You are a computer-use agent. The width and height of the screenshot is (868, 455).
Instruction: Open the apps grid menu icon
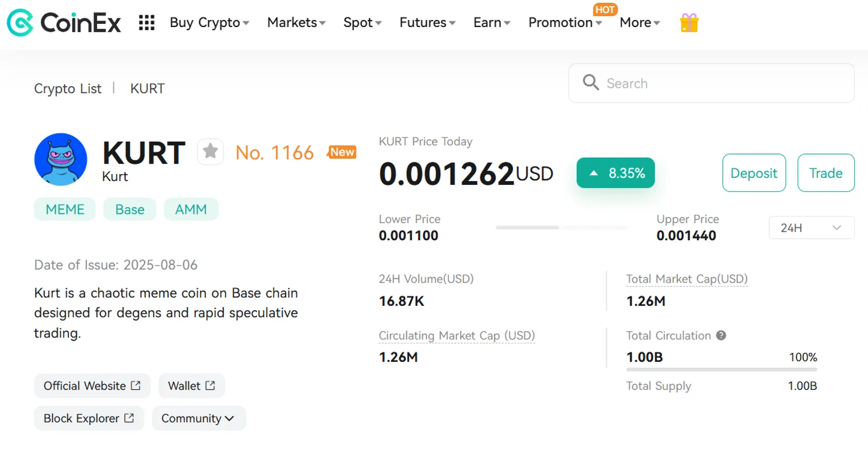pyautogui.click(x=146, y=23)
